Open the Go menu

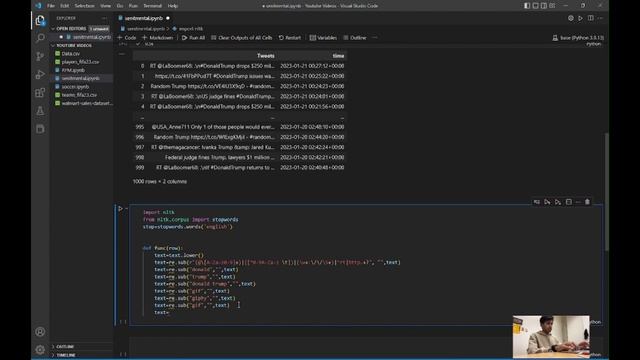click(120, 6)
